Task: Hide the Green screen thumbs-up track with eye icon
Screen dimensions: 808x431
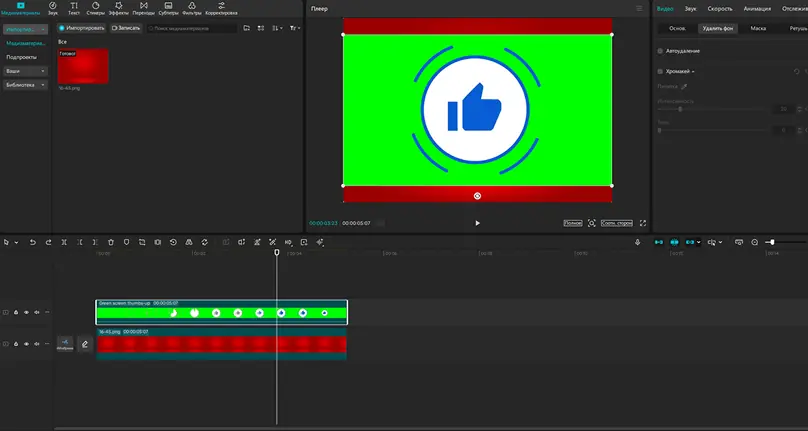Action: click(26, 312)
